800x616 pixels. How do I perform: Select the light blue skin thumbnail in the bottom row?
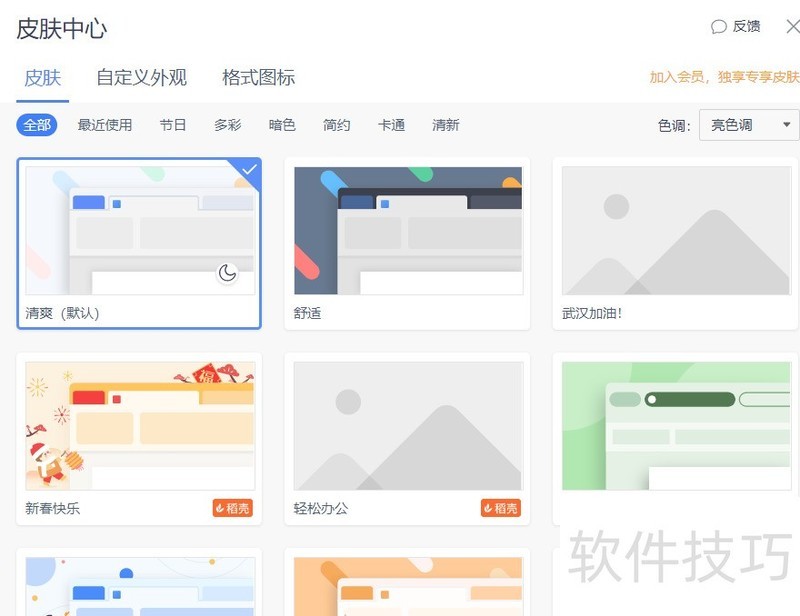click(140, 586)
